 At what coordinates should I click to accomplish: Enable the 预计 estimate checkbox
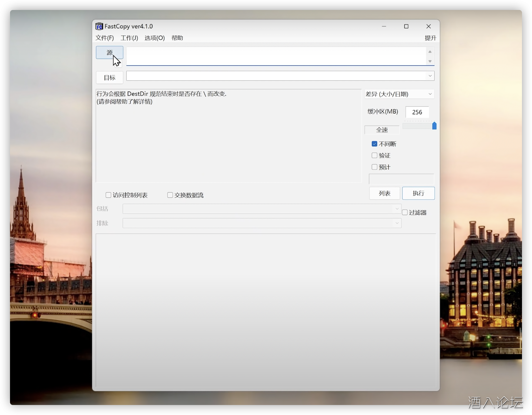pyautogui.click(x=375, y=167)
